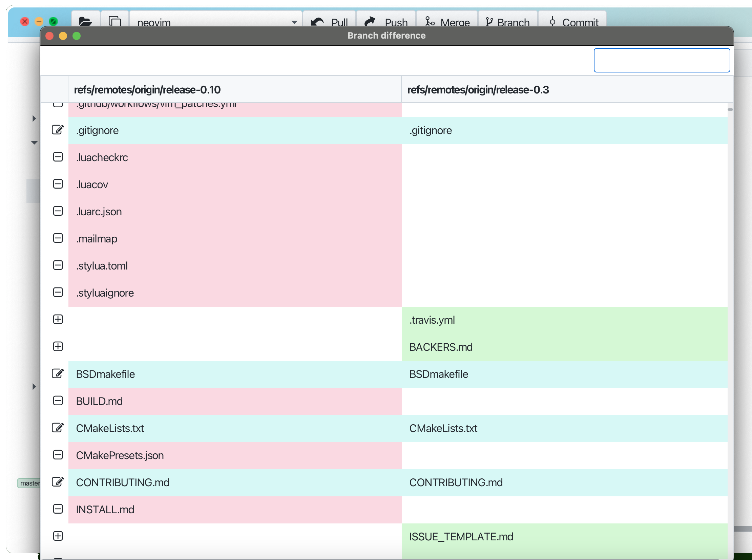Click the plus icon beside BACKERS.md

pos(58,346)
